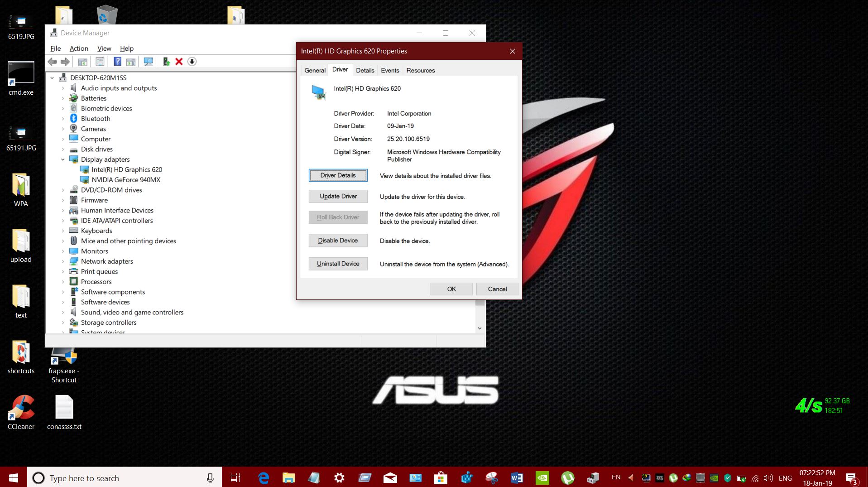
Task: Click the Show/Hide Action Pane toolbar icon
Action: [x=130, y=62]
